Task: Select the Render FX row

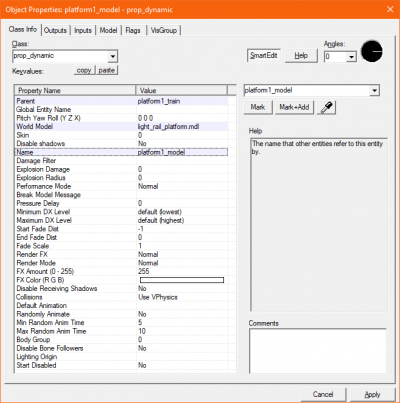Action: (x=122, y=254)
